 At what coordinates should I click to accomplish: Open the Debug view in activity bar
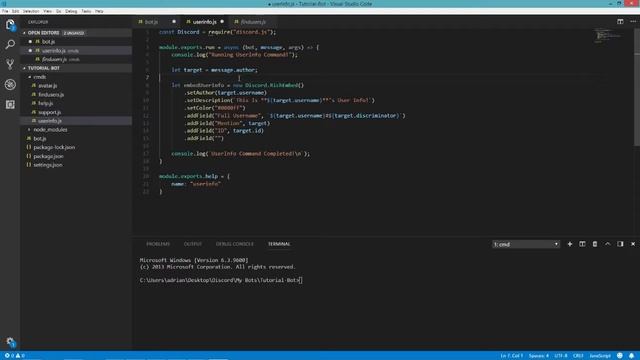point(10,84)
